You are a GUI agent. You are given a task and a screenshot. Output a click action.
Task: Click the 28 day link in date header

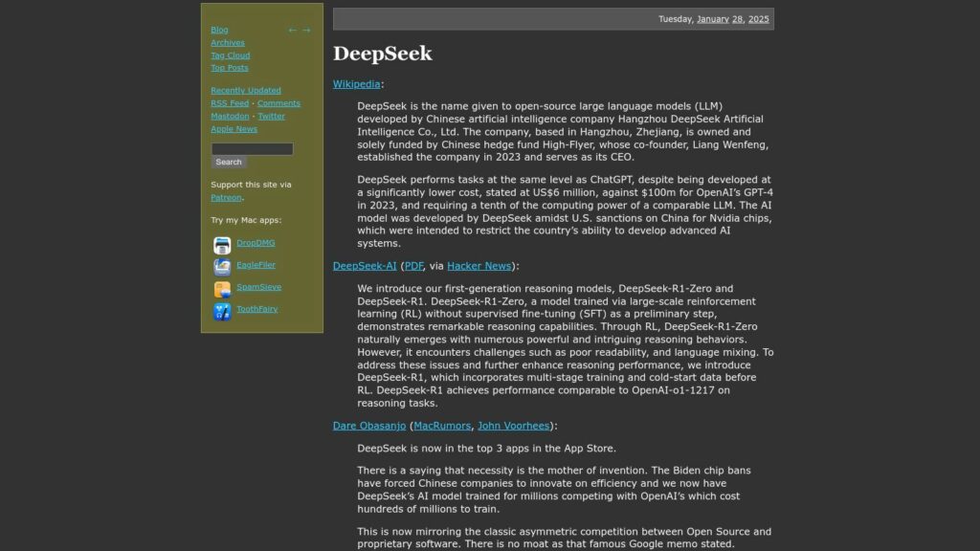click(x=738, y=19)
